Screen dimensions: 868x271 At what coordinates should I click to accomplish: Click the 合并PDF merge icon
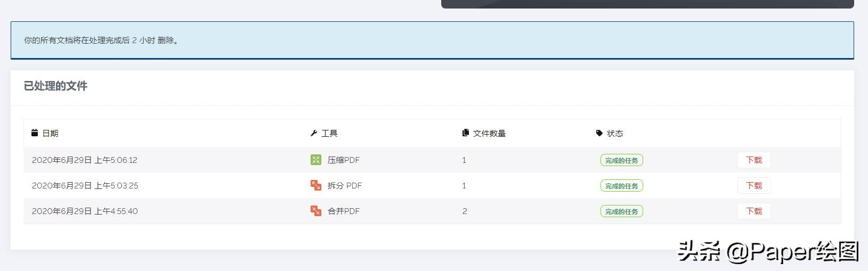pos(316,211)
